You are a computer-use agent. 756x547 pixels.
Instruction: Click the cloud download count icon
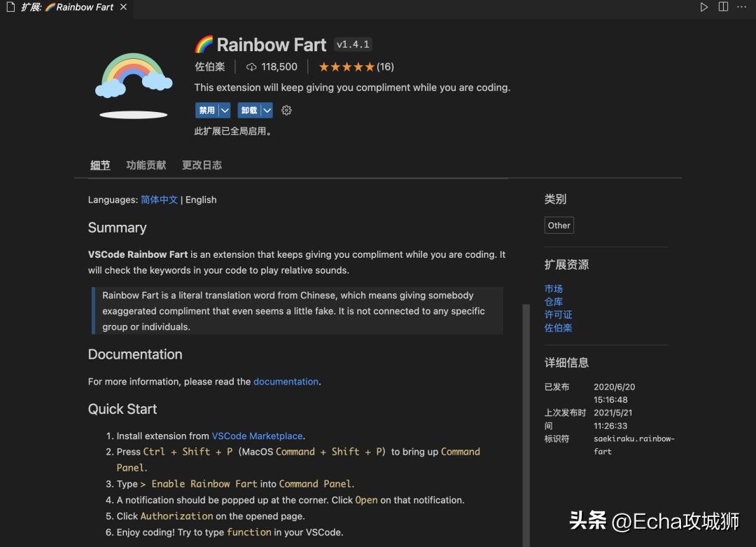pyautogui.click(x=252, y=67)
